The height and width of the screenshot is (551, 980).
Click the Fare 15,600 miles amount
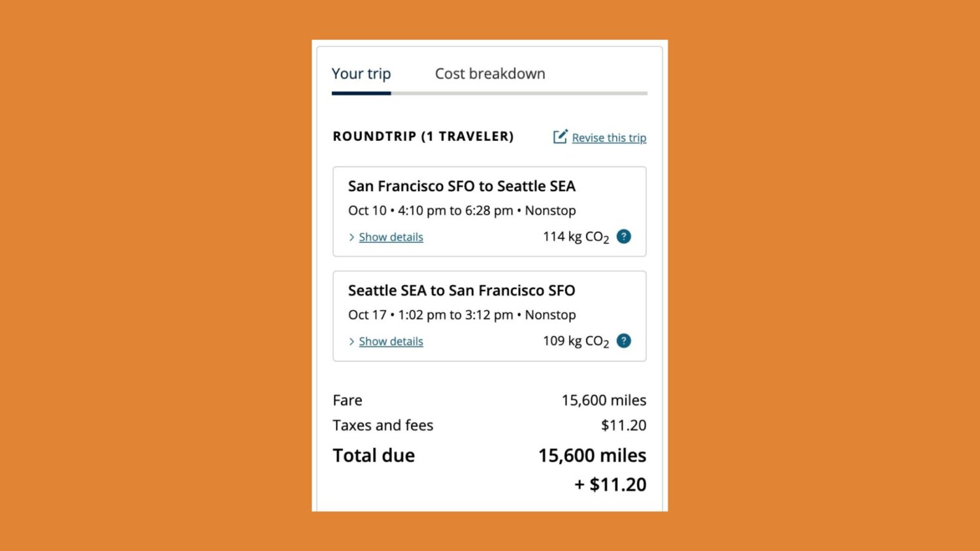point(604,400)
